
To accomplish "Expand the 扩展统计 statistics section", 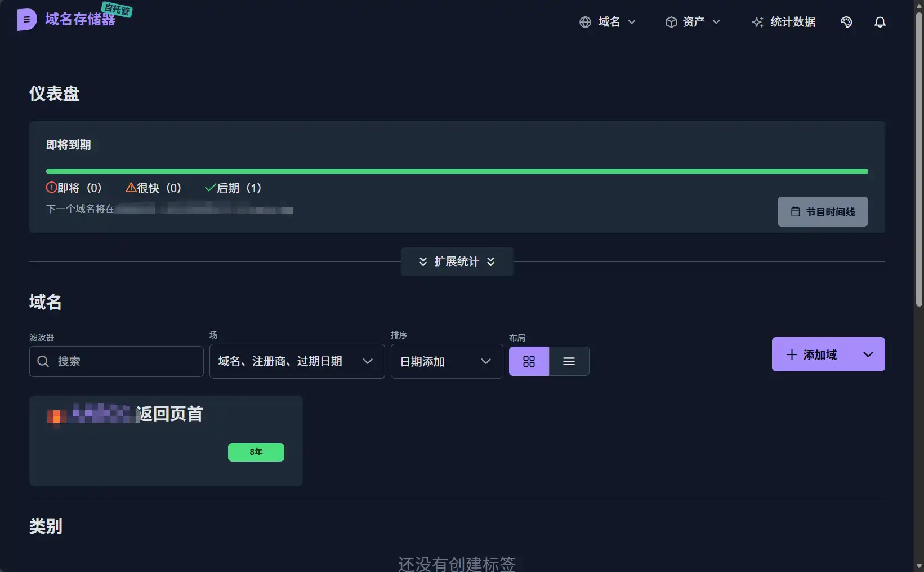I will pyautogui.click(x=457, y=261).
